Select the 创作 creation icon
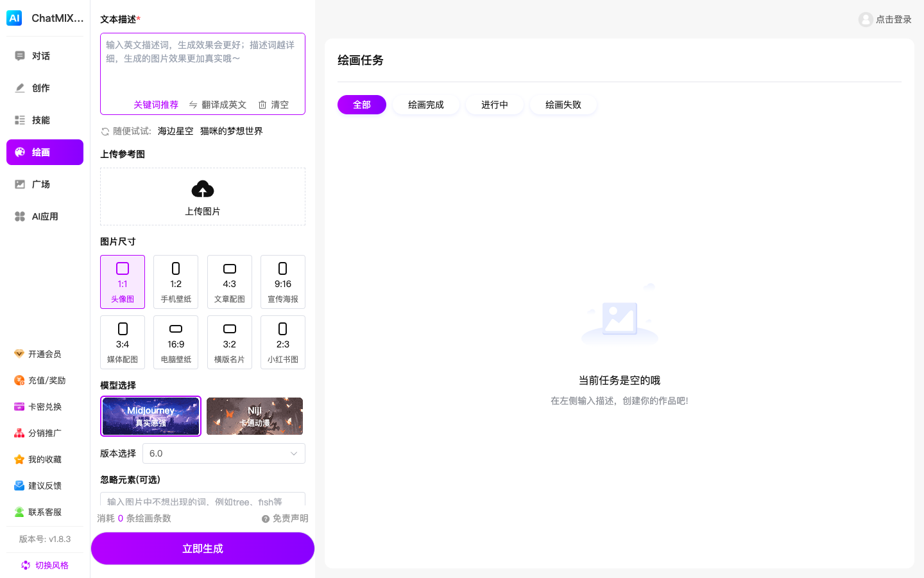Screen dimensions: 924x578 (40, 88)
